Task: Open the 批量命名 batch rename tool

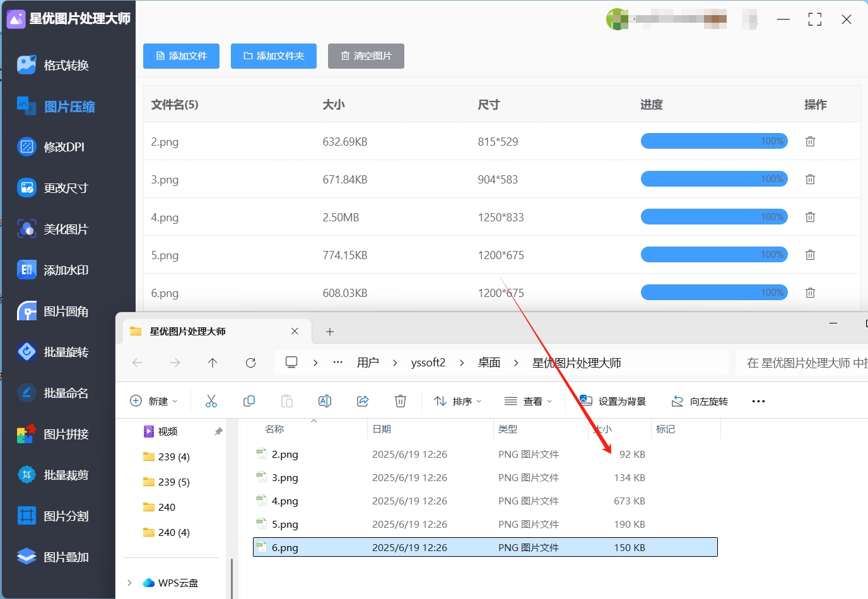Action: click(x=53, y=393)
